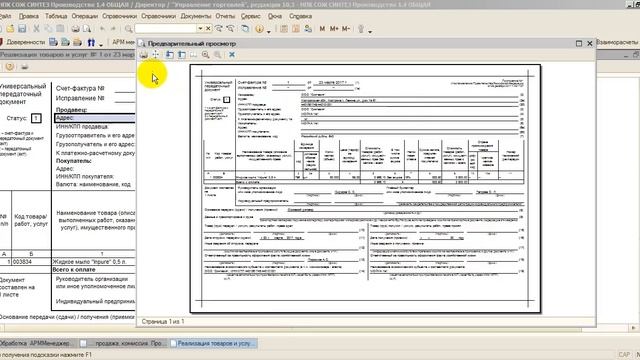Click the Save diskette icon in main toolbar
Viewport: 640px width, 360px height.
(x=22, y=29)
